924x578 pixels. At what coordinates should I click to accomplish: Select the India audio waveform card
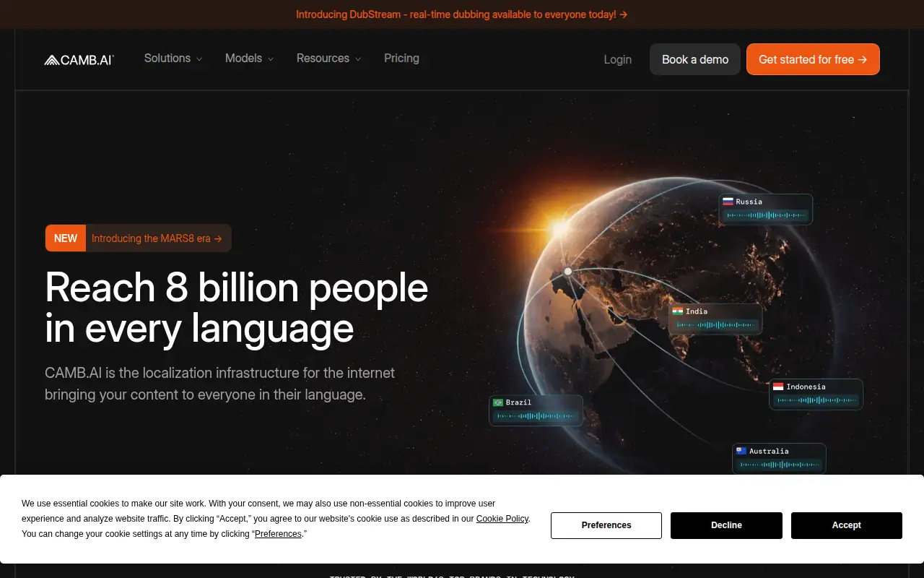[715, 319]
